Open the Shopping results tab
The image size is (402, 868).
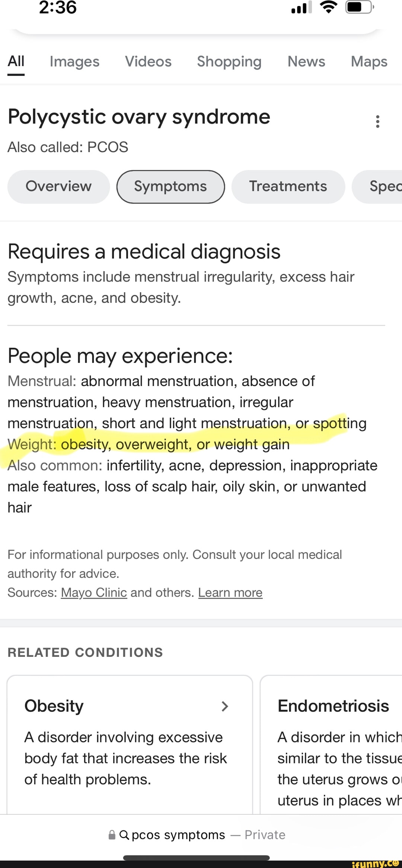229,62
